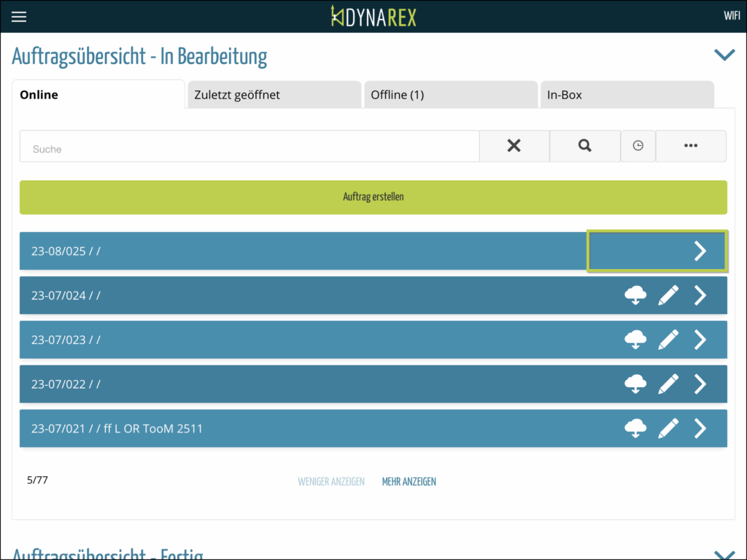Open search history clock icon
This screenshot has height=560, width=747.
[638, 146]
